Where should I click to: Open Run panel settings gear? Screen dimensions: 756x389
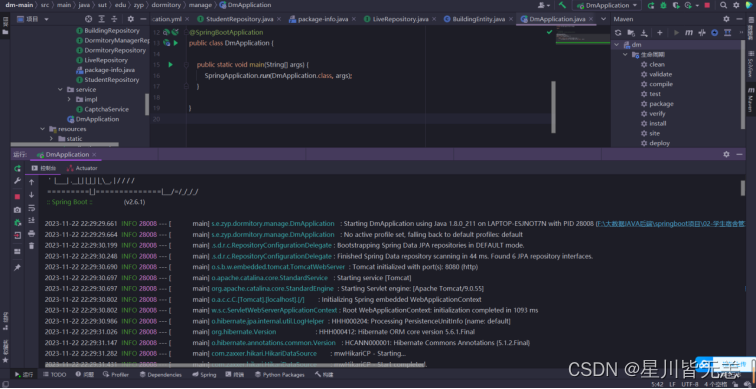[x=726, y=154]
